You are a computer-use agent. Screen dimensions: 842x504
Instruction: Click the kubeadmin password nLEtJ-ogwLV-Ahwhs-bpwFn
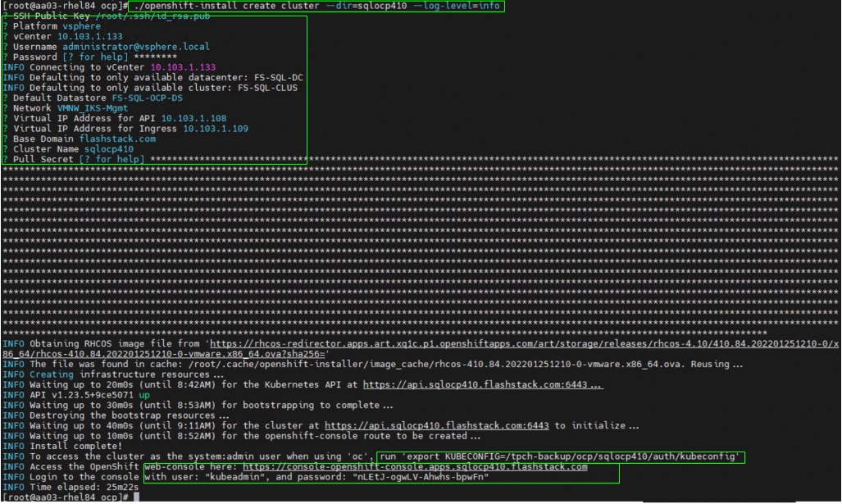421,477
